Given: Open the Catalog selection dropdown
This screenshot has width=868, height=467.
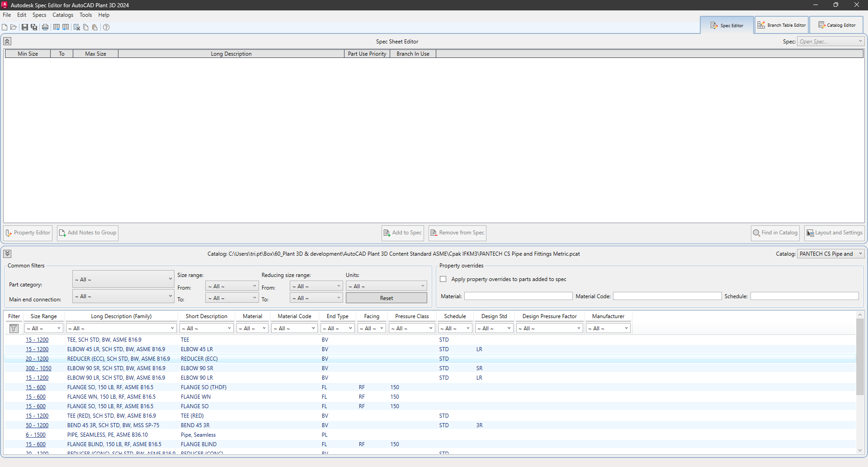Looking at the screenshot, I should click(831, 254).
